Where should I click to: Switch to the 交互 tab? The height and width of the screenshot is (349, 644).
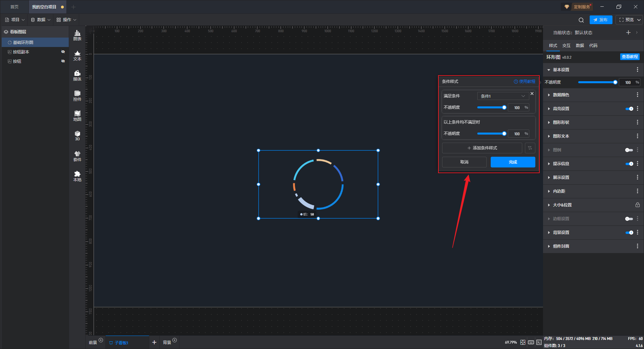point(566,46)
